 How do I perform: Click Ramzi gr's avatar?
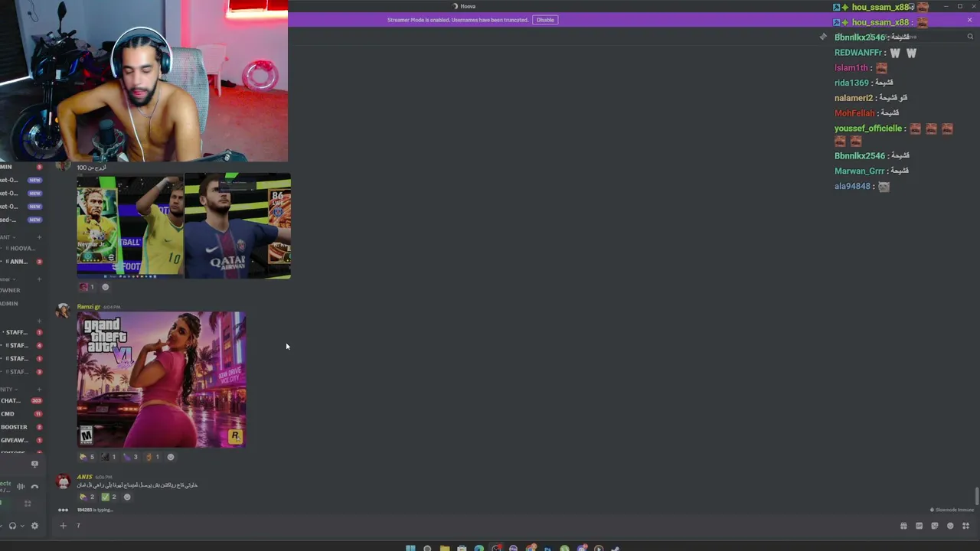63,310
